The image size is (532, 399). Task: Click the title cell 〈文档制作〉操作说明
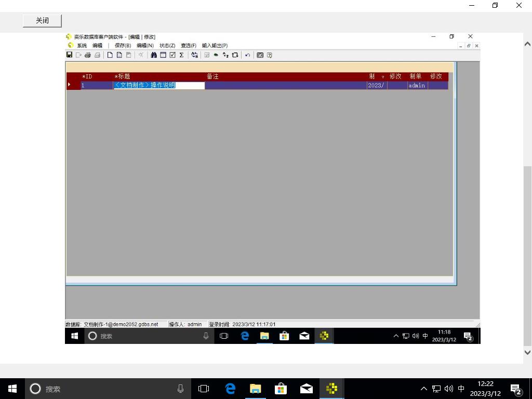145,85
